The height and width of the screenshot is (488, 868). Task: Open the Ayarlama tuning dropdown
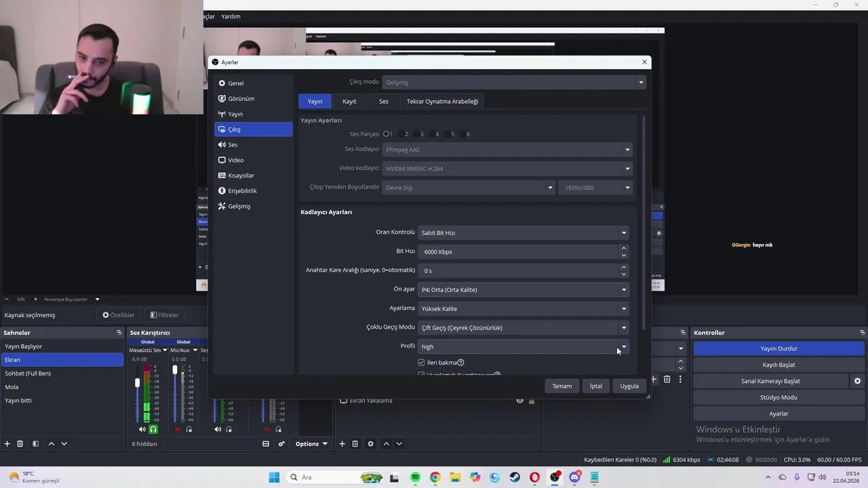click(523, 308)
